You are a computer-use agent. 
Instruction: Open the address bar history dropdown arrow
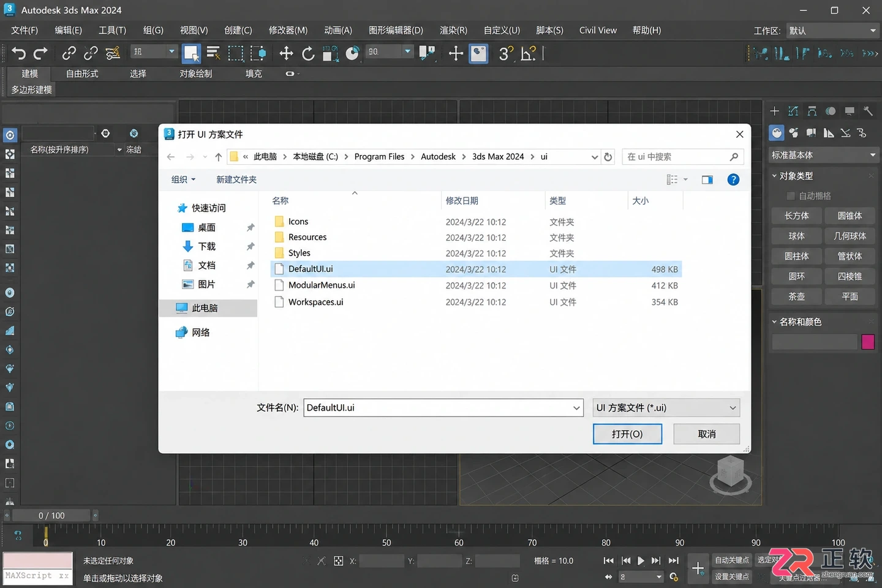point(594,157)
